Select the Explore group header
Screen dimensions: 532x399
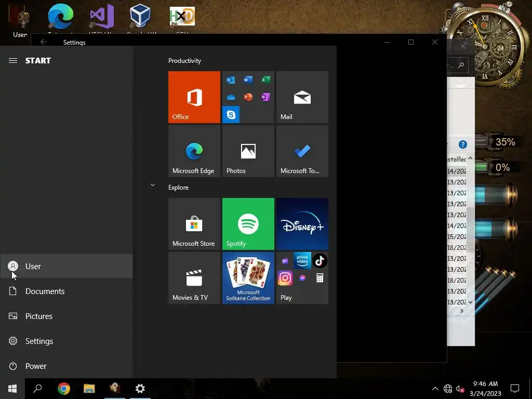(179, 187)
